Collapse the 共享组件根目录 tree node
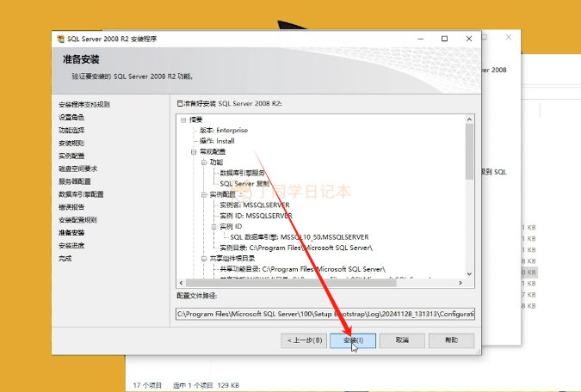The image size is (581, 392). (204, 259)
